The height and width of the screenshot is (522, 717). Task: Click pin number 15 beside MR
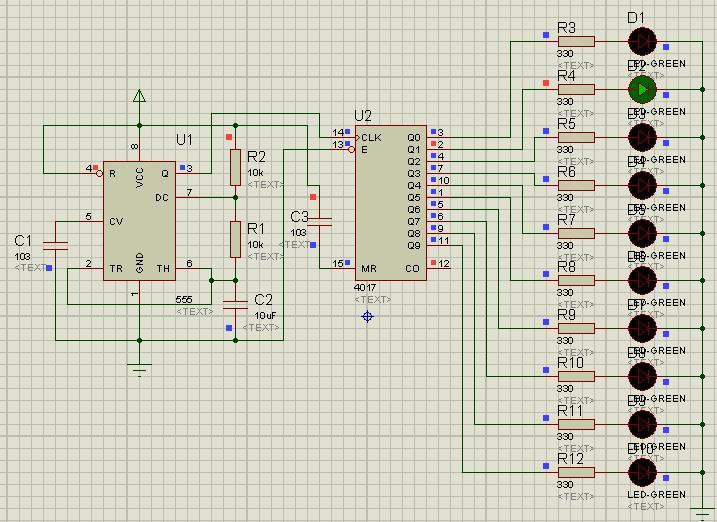pyautogui.click(x=338, y=263)
